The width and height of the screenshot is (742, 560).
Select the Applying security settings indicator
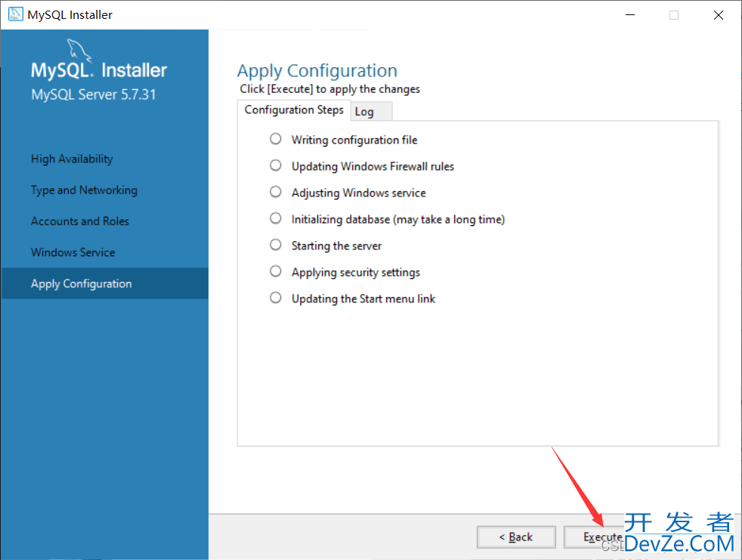point(275,271)
